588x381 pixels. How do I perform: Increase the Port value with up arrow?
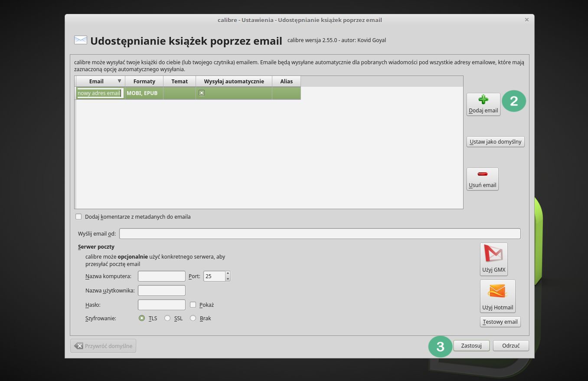click(x=228, y=273)
